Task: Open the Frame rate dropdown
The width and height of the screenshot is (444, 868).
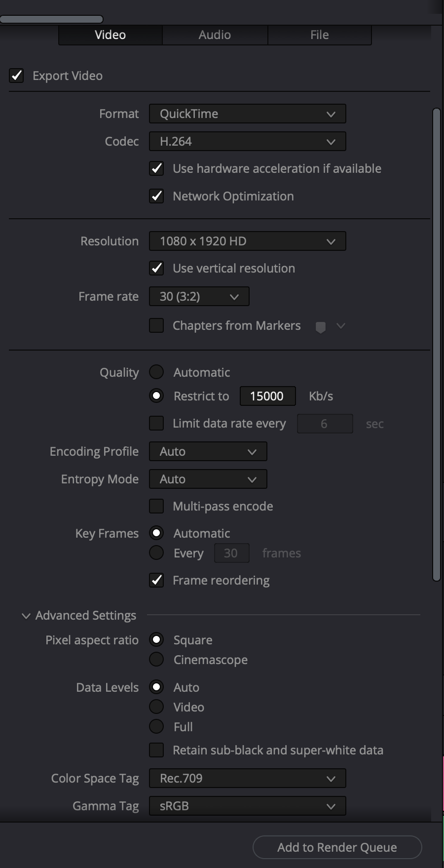Action: click(198, 296)
